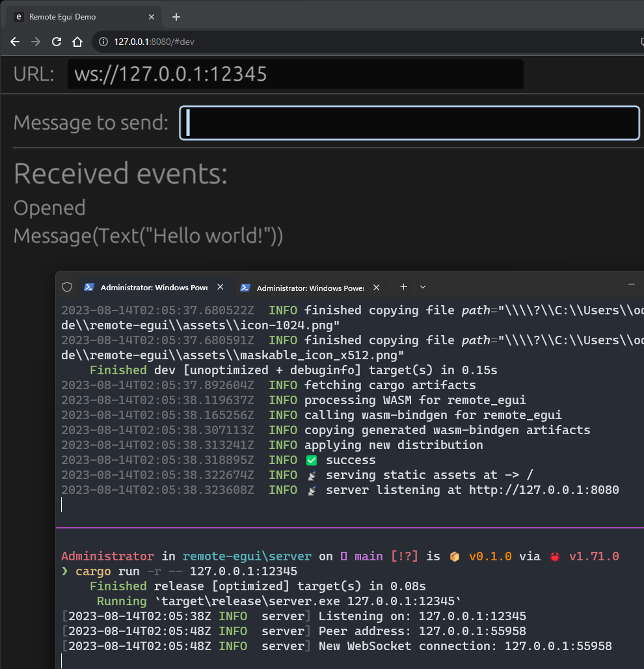Click the grayed-out forward navigation arrow
Viewport: 644px width, 669px height.
coord(35,42)
